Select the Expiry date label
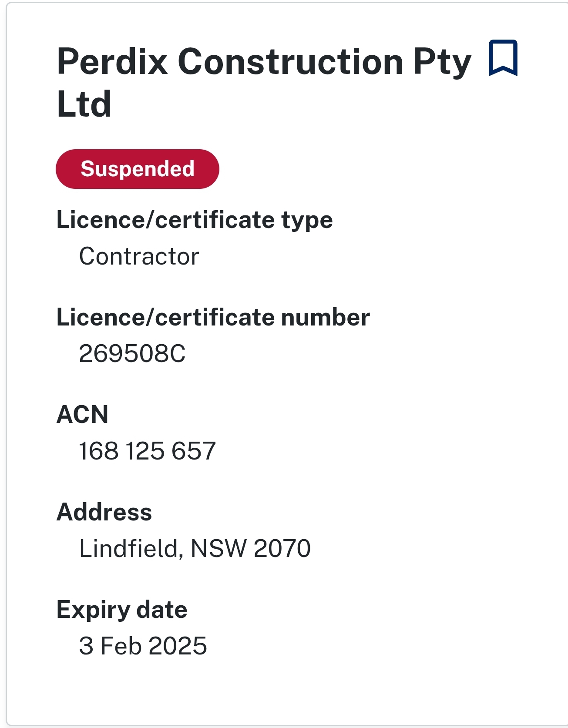568x728 pixels. point(122,610)
